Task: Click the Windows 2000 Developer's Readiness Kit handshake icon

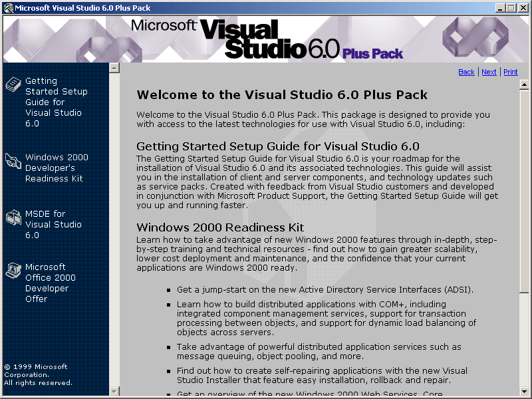Action: pyautogui.click(x=13, y=160)
